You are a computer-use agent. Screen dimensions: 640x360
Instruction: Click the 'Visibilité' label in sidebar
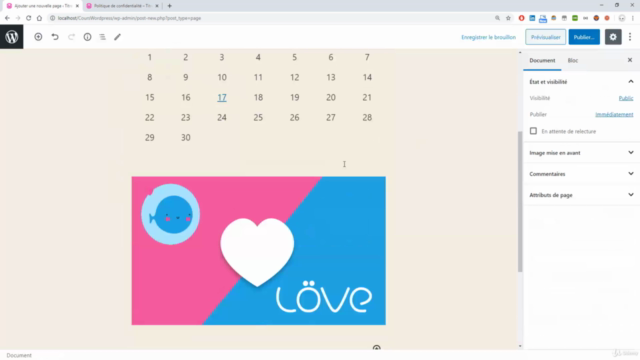click(x=540, y=98)
